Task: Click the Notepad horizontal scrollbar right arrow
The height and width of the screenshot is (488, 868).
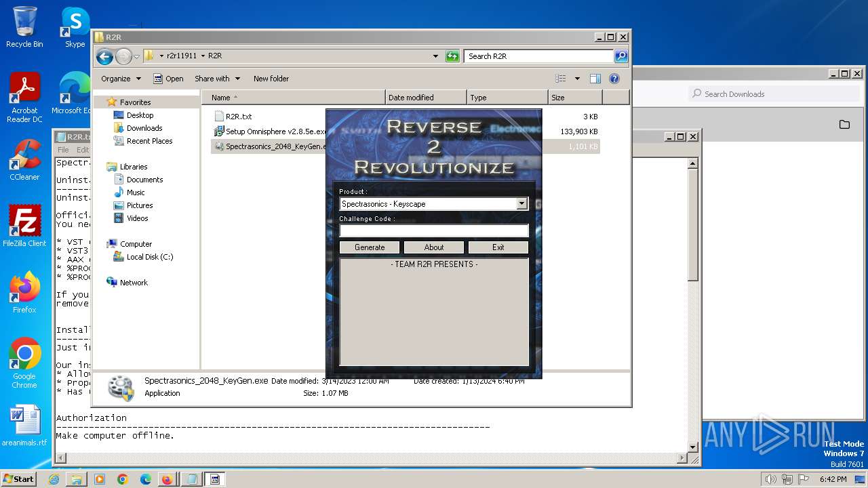Action: click(682, 459)
